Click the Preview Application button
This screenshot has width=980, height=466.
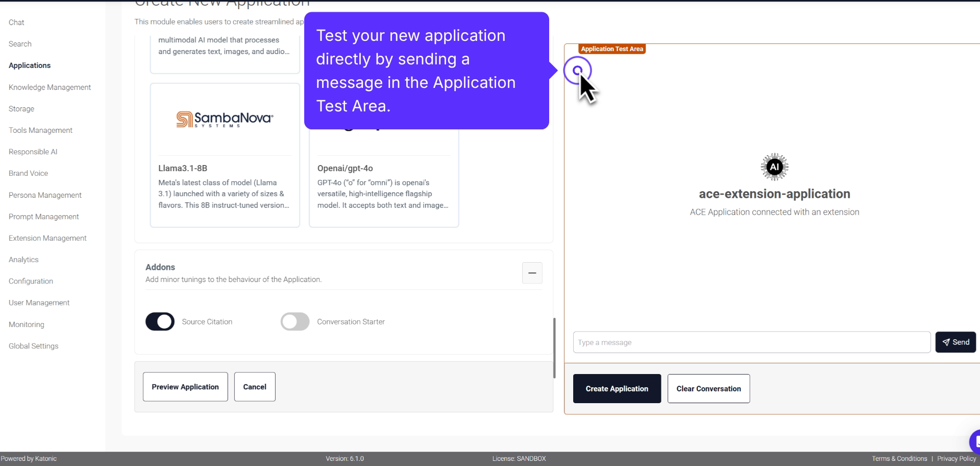point(185,386)
